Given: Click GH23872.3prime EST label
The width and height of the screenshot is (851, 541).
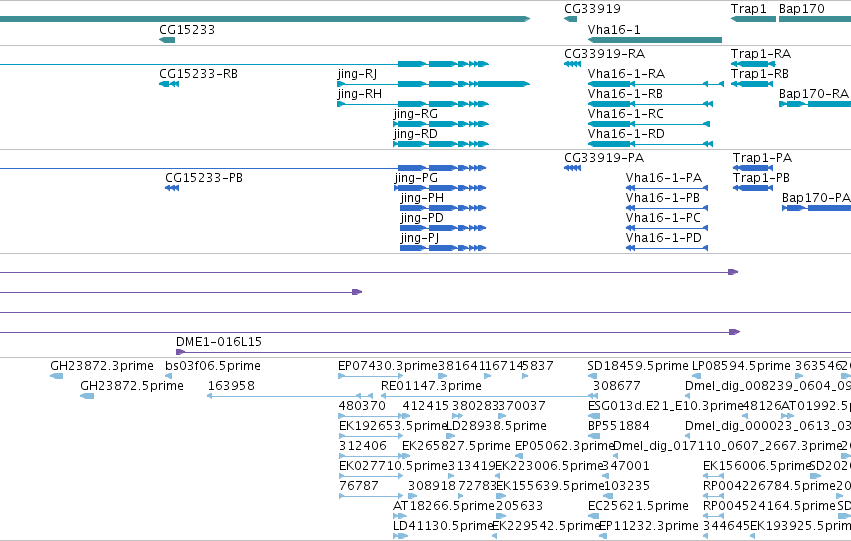Looking at the screenshot, I should [101, 366].
